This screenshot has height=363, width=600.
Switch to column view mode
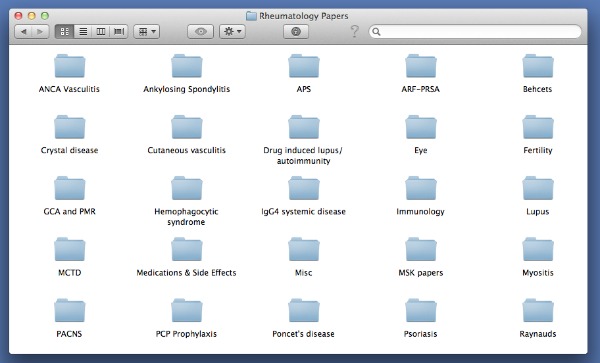[101, 32]
